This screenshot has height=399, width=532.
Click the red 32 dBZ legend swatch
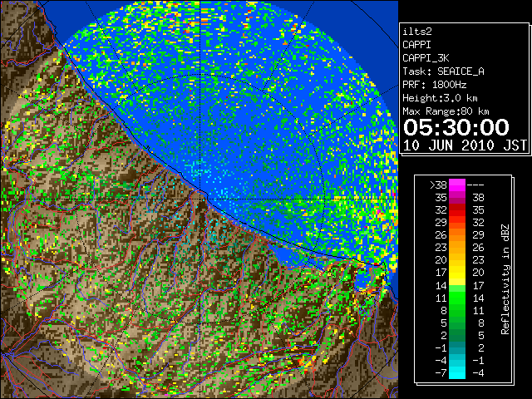point(457,210)
